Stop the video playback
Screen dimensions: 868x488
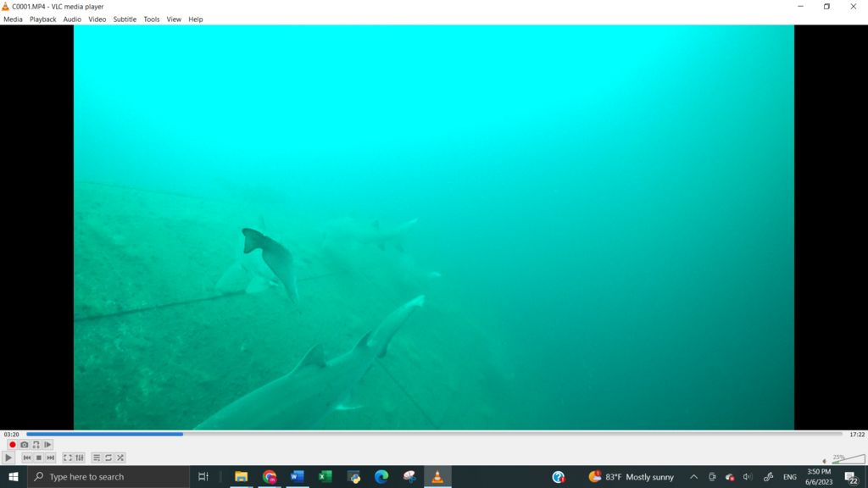(39, 457)
